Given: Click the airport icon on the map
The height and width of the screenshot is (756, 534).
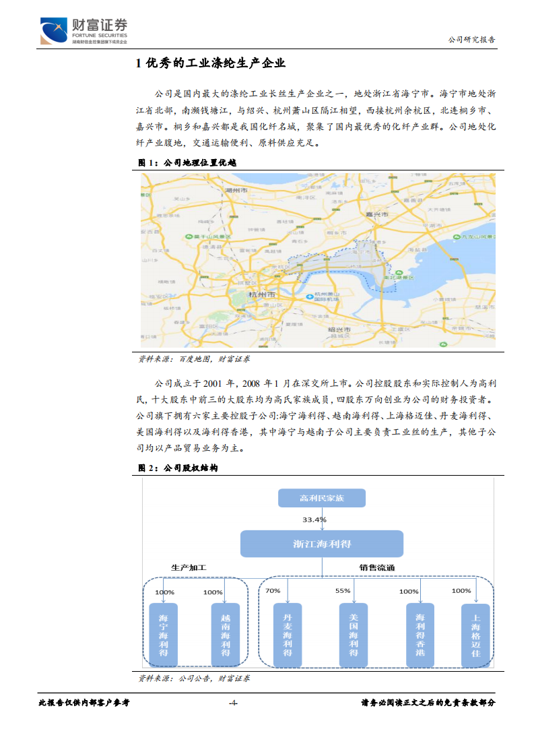Looking at the screenshot, I should coord(309,297).
